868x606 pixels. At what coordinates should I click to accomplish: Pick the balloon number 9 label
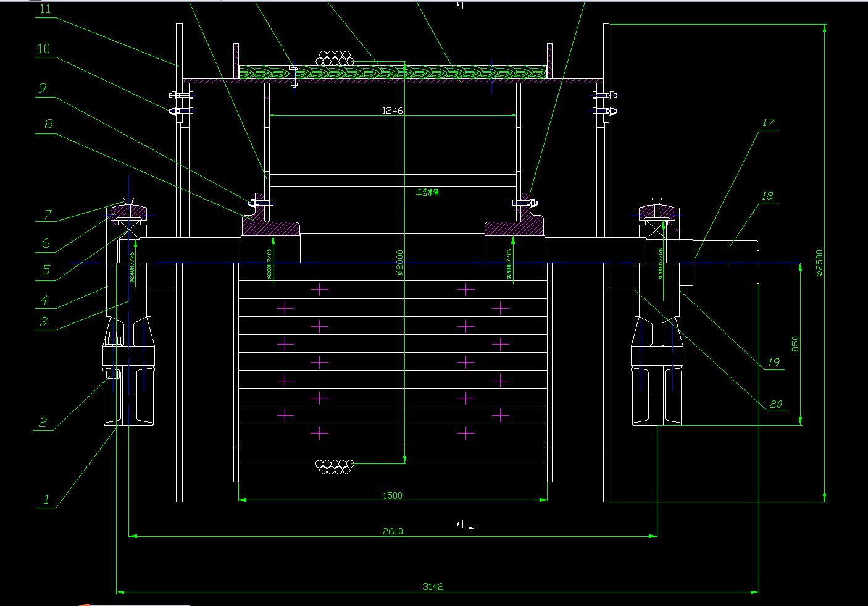(x=42, y=88)
